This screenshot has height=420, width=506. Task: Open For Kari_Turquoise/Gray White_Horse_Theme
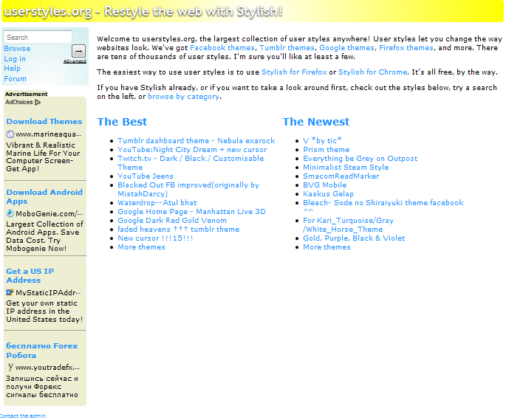(x=348, y=225)
